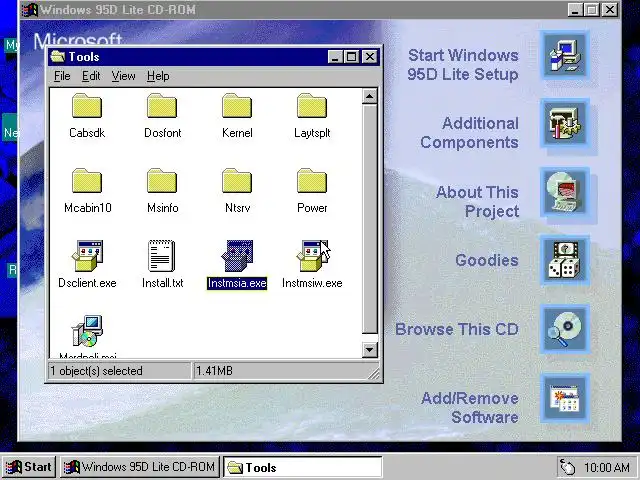The height and width of the screenshot is (480, 640).
Task: Open the View menu in Tools window
Action: click(123, 76)
